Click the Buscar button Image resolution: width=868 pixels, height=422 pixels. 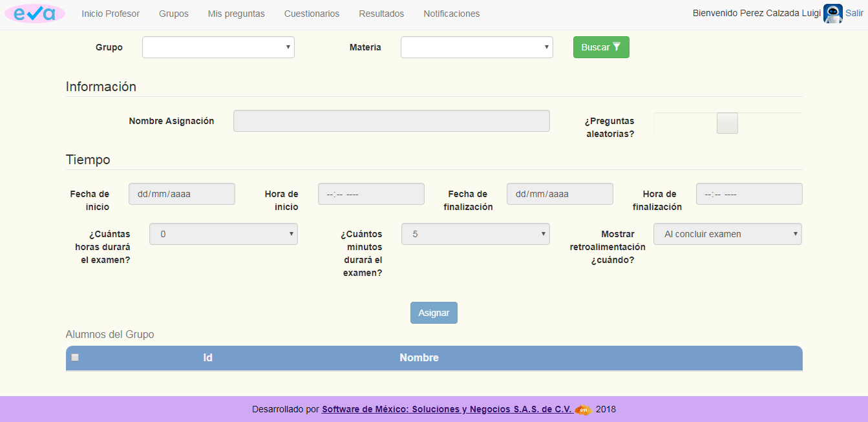(601, 47)
